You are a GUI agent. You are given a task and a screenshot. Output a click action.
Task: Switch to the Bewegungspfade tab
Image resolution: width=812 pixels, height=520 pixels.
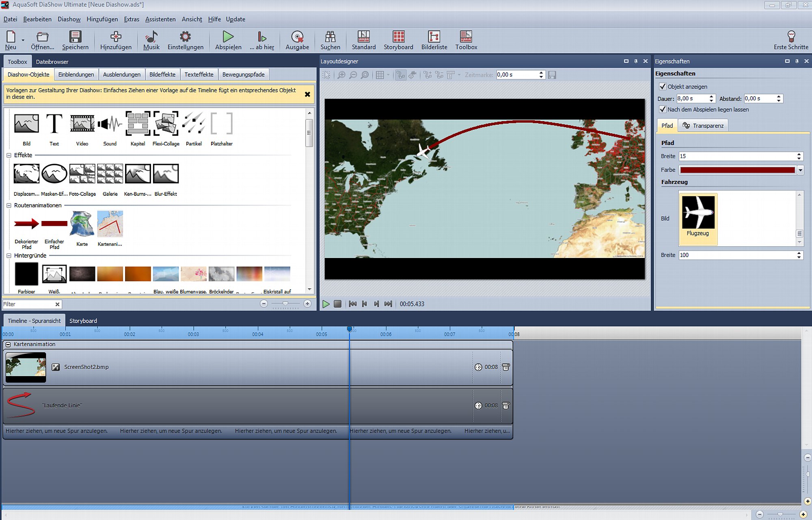point(243,74)
